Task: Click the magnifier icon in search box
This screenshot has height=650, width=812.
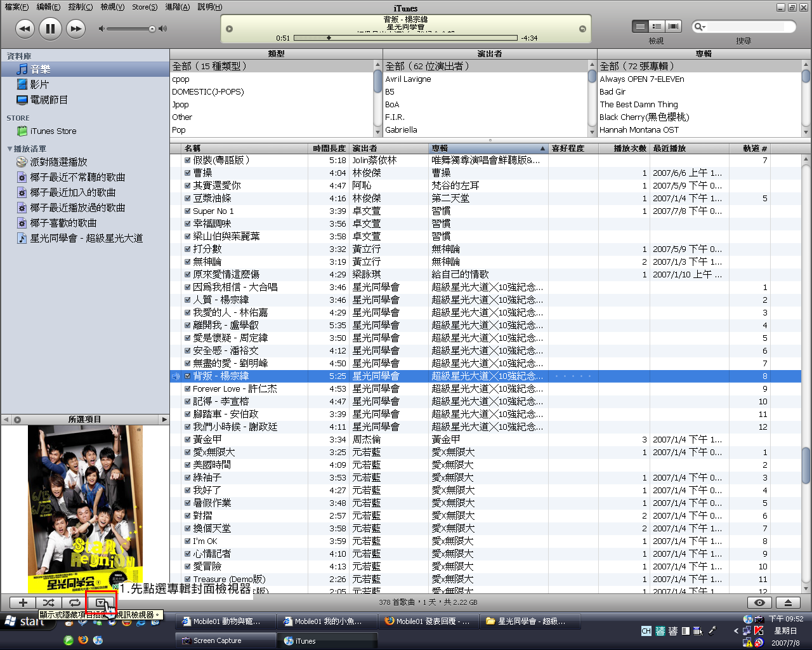Action: click(x=698, y=27)
